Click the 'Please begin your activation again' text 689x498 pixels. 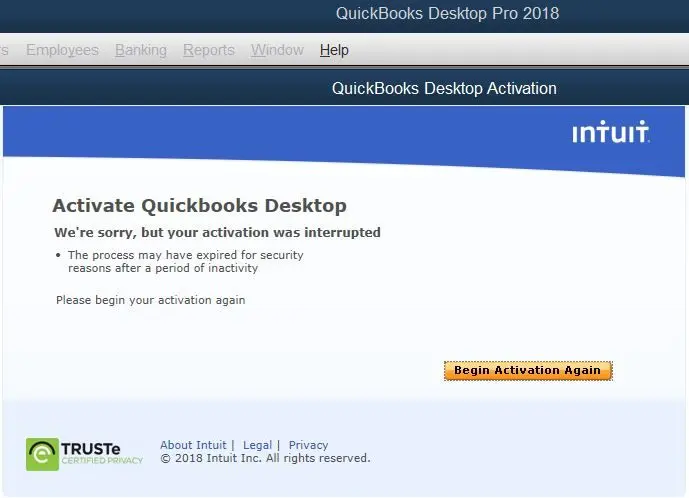[x=151, y=300]
